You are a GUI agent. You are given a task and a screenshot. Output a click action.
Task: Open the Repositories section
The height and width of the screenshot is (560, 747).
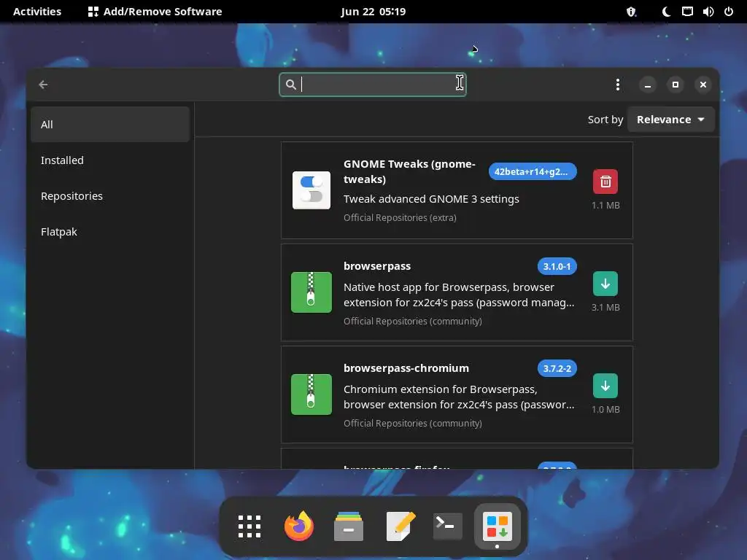pos(110,196)
